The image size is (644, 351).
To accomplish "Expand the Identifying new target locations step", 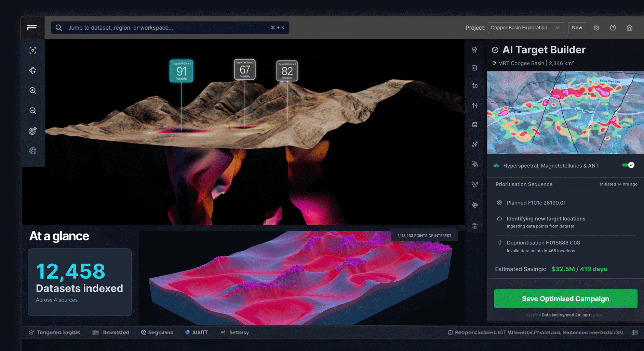I will 546,219.
